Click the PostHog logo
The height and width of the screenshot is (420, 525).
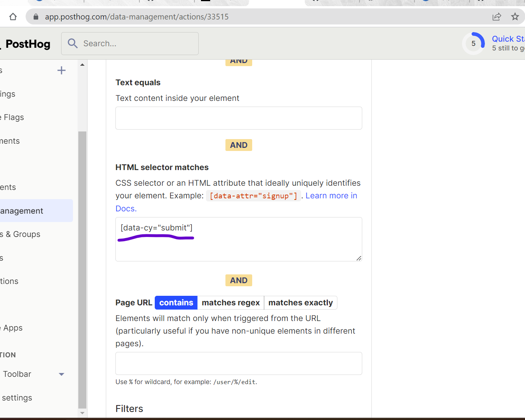(x=26, y=44)
